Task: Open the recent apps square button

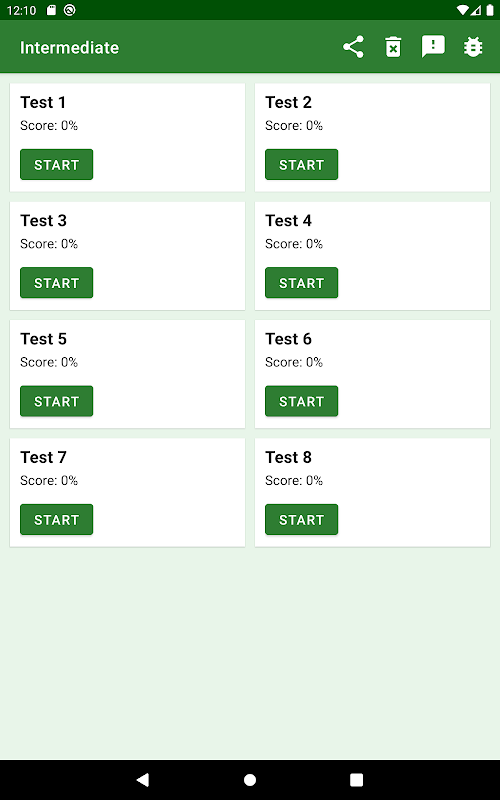Action: 356,779
